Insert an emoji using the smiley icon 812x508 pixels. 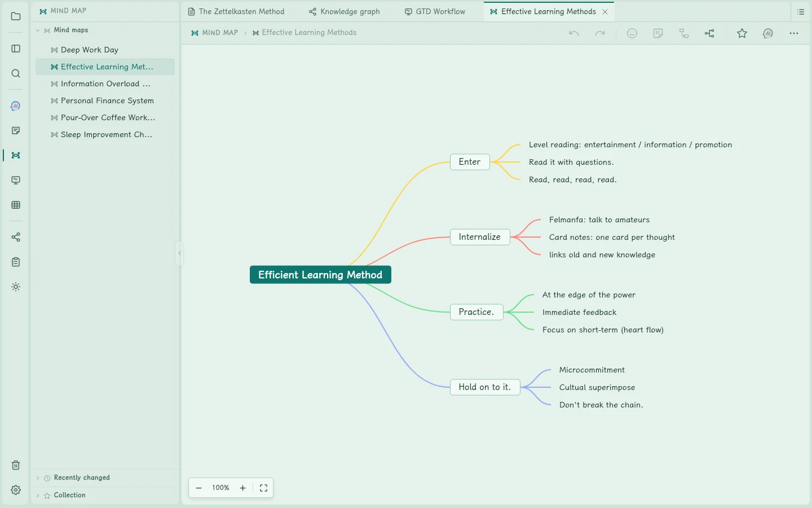tap(632, 33)
